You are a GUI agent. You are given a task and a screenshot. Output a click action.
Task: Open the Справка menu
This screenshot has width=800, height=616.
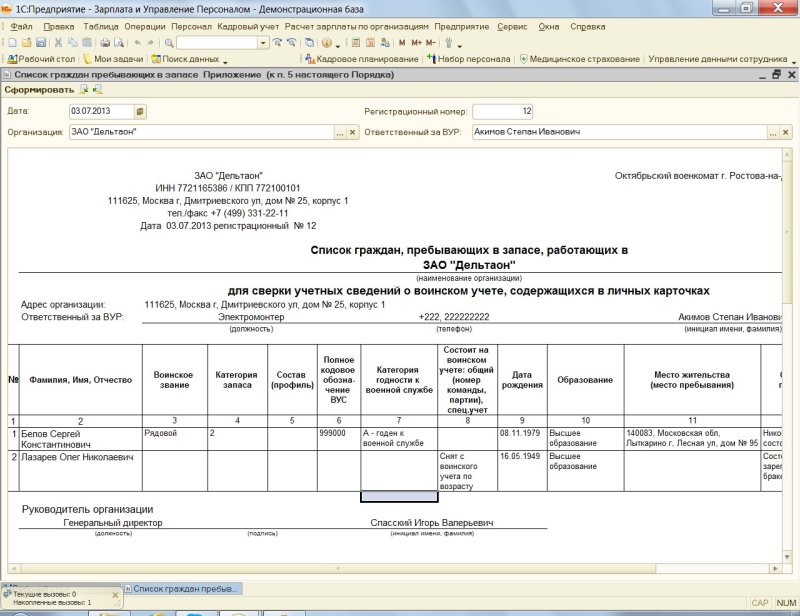pyautogui.click(x=588, y=27)
